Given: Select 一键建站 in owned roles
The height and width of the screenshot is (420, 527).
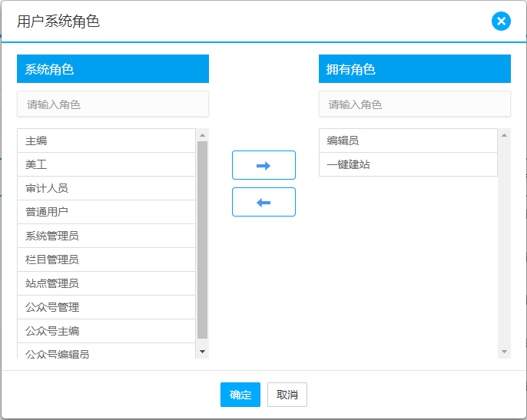Looking at the screenshot, I should 408,164.
